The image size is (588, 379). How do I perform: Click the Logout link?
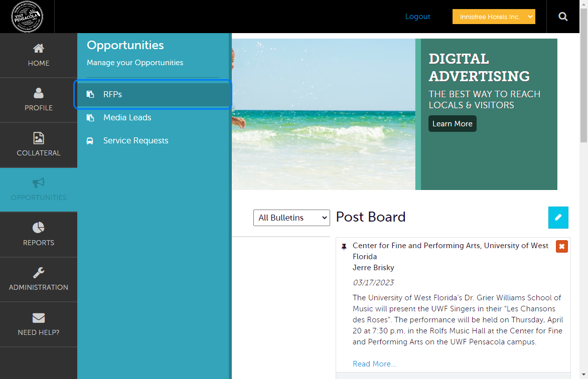coord(417,17)
